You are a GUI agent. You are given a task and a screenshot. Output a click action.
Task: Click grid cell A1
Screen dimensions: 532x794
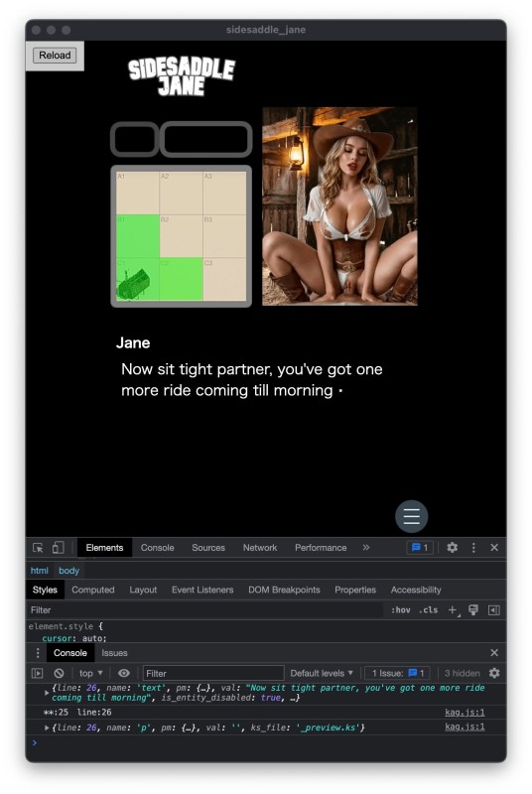coord(138,193)
